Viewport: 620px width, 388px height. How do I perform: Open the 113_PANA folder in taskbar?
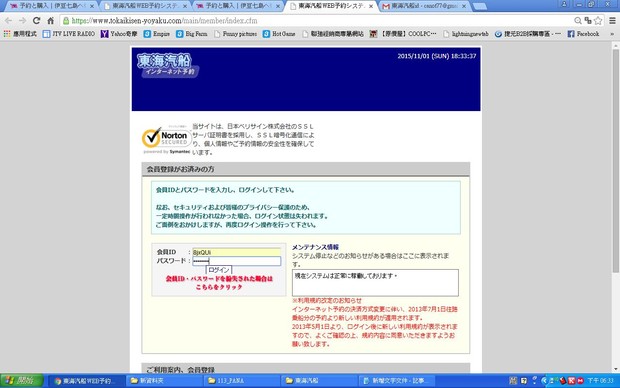[x=241, y=381]
